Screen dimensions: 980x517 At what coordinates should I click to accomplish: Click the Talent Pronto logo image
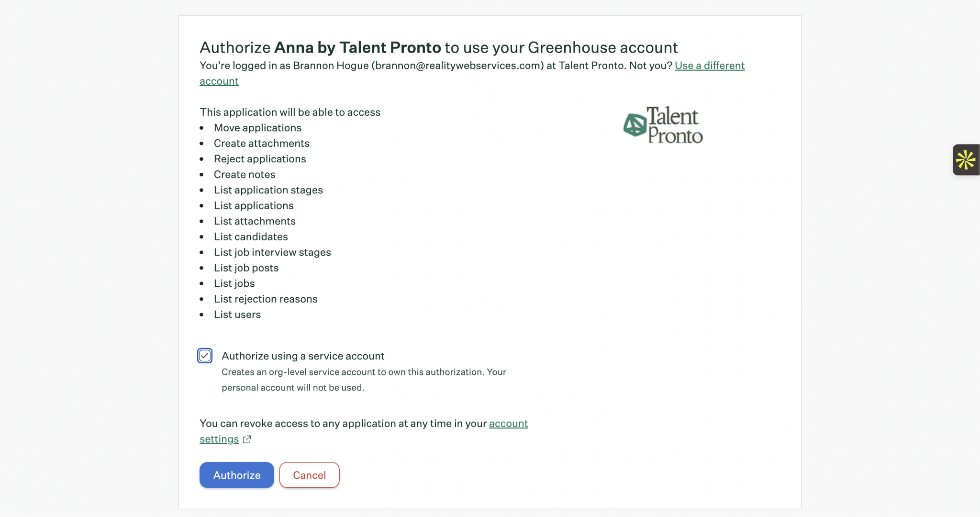pyautogui.click(x=663, y=125)
